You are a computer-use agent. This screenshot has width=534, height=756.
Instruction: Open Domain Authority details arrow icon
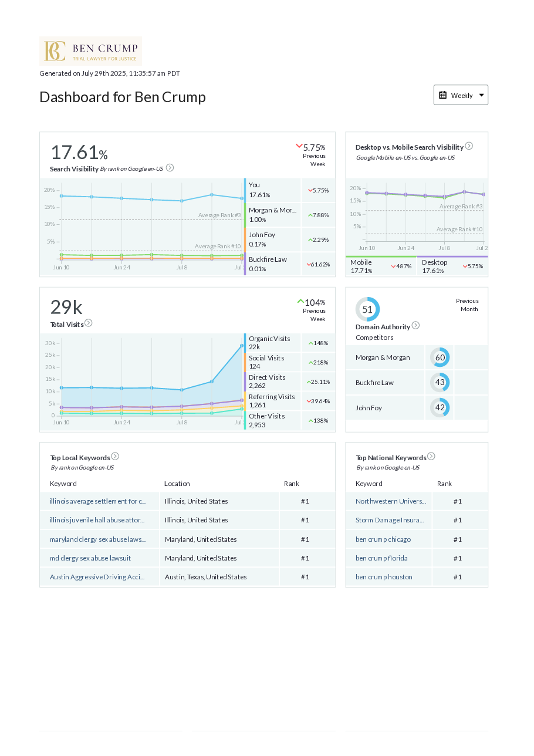click(415, 325)
